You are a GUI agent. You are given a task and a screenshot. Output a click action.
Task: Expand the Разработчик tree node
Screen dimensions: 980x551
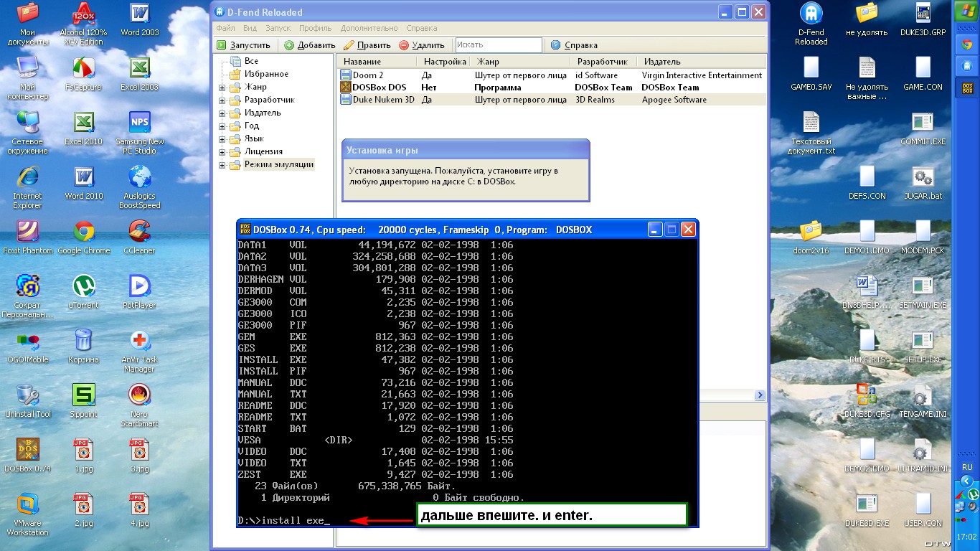[222, 100]
